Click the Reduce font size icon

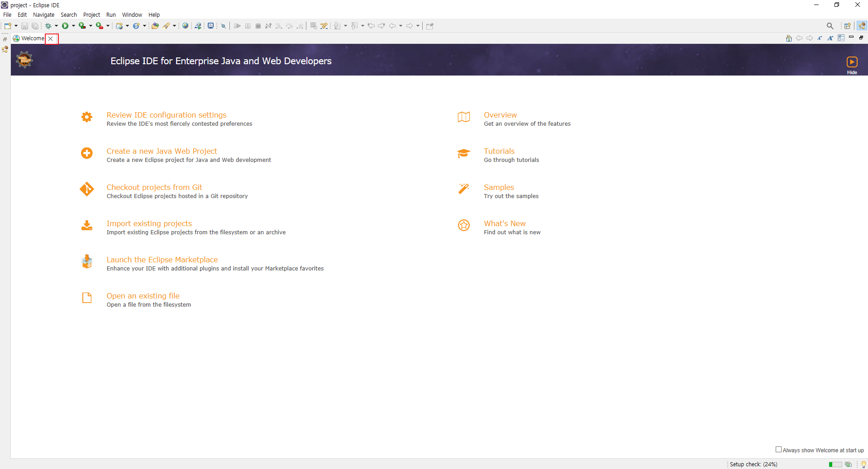tap(820, 38)
